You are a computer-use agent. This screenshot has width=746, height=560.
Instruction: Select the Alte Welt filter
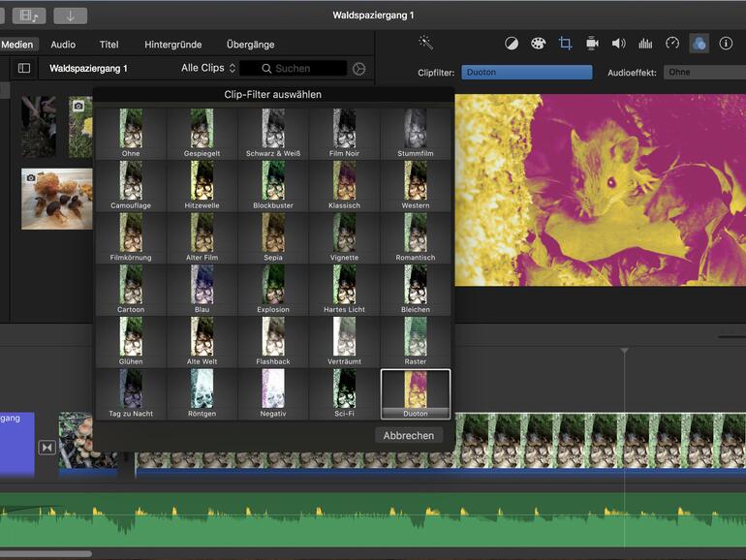point(202,342)
